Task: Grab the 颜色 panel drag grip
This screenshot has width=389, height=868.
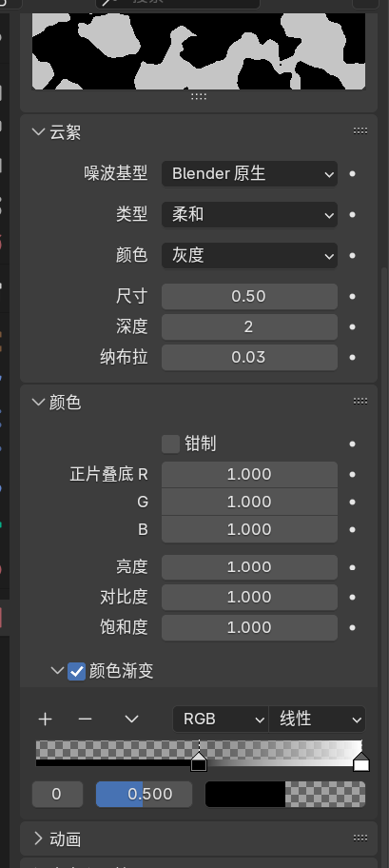Action: 360,401
